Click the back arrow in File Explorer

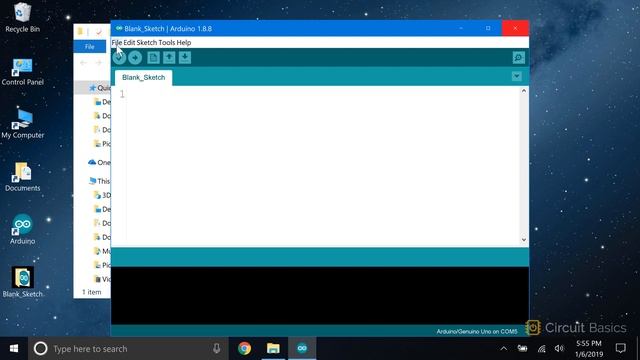84,63
